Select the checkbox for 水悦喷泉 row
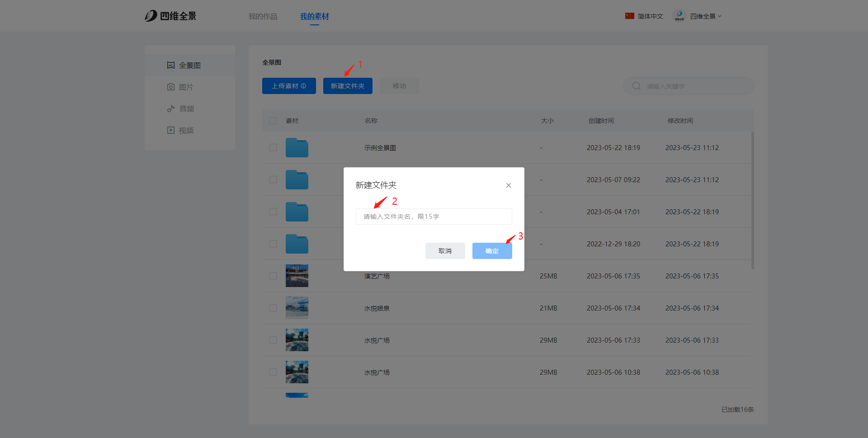This screenshot has height=438, width=868. coord(273,308)
